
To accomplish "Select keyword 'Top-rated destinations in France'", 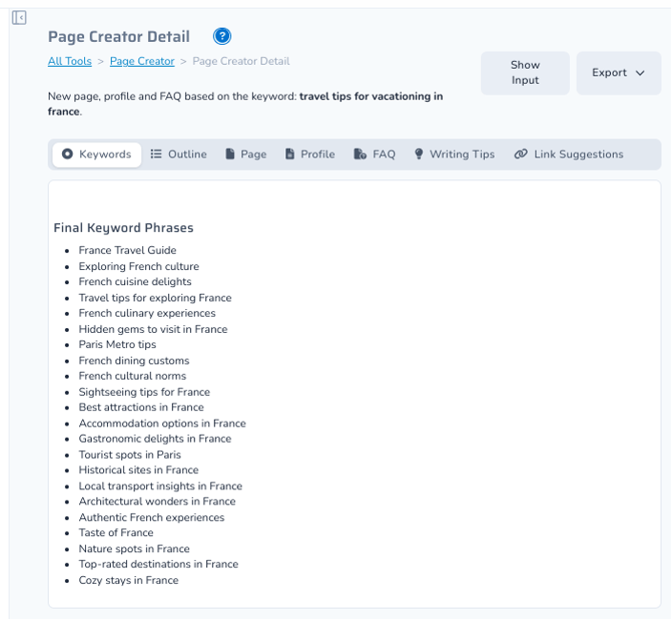I will pyautogui.click(x=158, y=565).
